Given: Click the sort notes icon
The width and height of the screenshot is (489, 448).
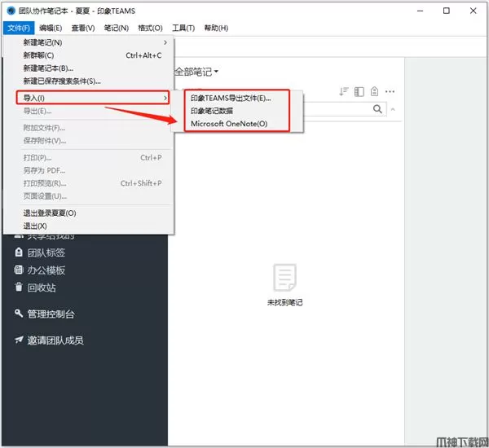Looking at the screenshot, I should 343,91.
